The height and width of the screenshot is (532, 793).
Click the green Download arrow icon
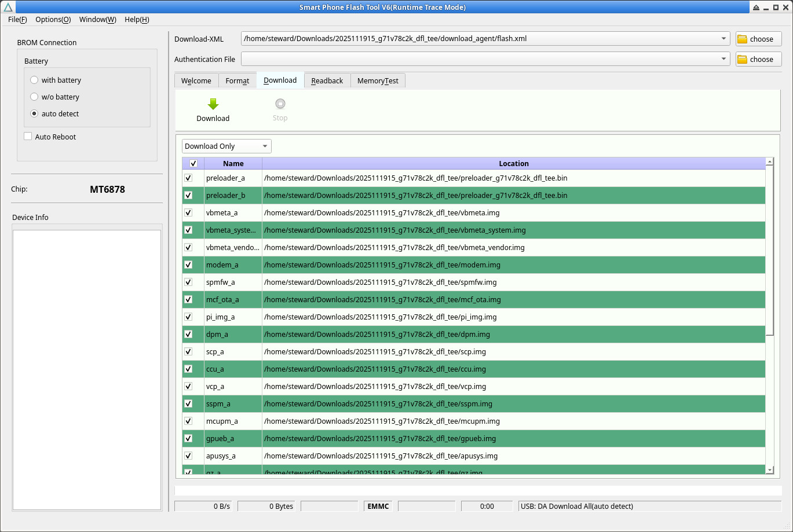(x=213, y=104)
